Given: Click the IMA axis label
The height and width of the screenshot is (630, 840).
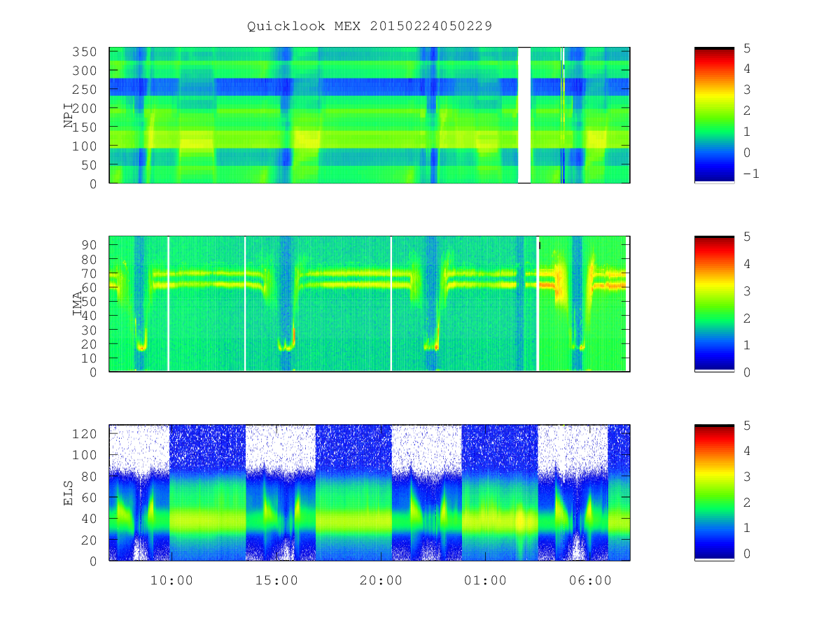Looking at the screenshot, I should click(x=78, y=304).
